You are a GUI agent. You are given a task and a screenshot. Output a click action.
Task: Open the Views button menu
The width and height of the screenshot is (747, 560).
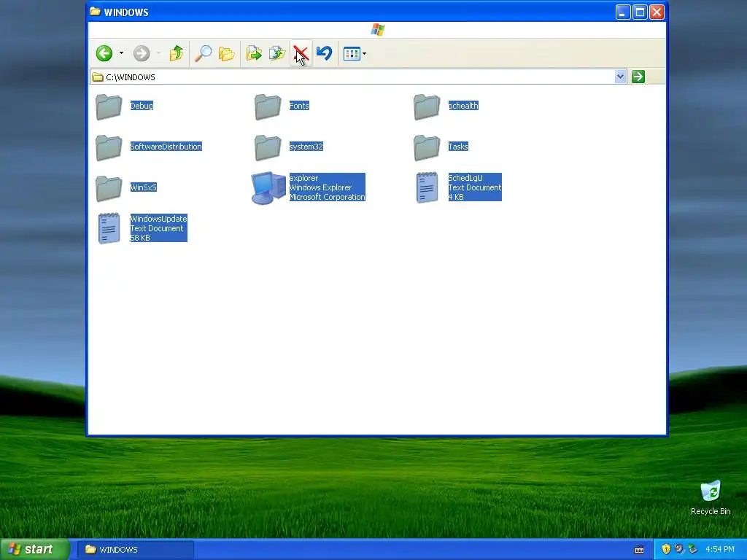355,53
